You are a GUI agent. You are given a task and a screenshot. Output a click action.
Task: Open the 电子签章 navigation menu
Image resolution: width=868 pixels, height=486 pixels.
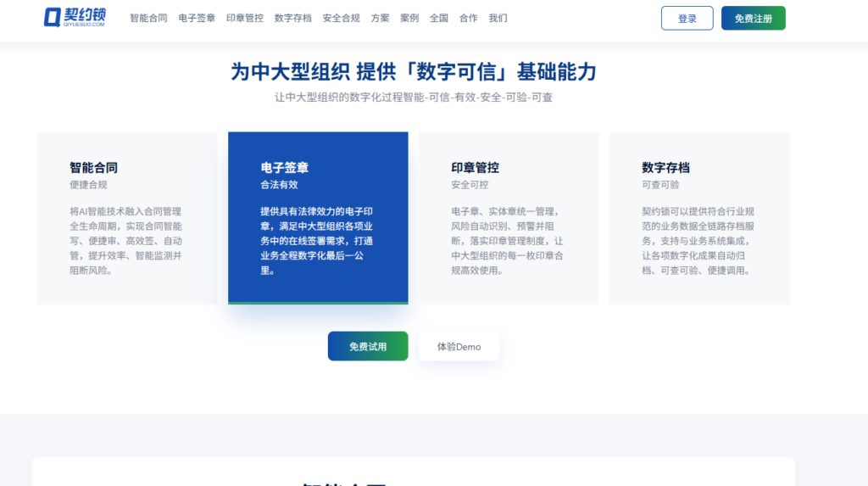coord(197,19)
